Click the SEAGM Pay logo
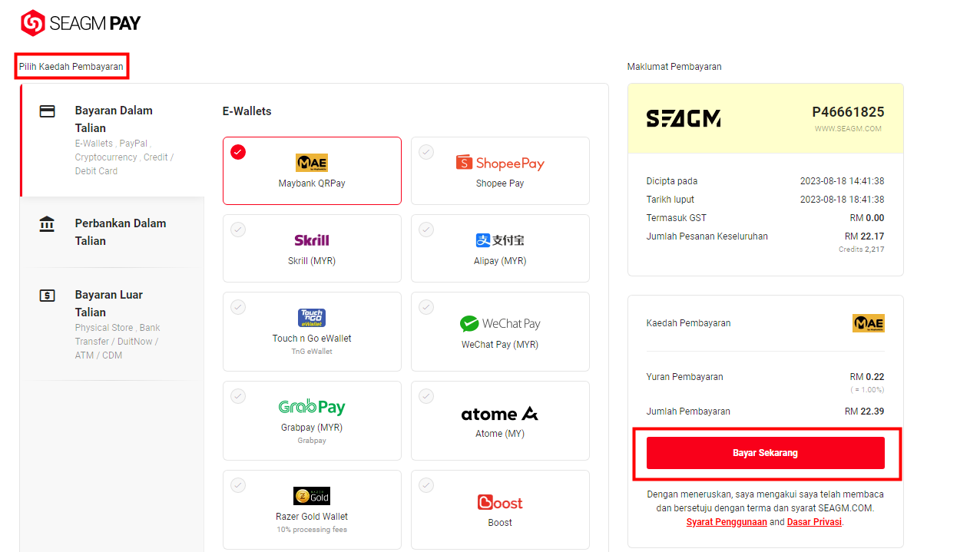 pyautogui.click(x=81, y=23)
